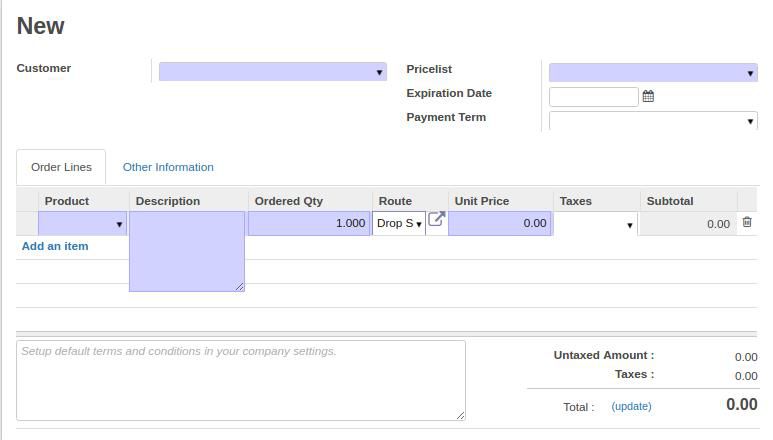
Task: Click the Description column header
Action: point(168,201)
